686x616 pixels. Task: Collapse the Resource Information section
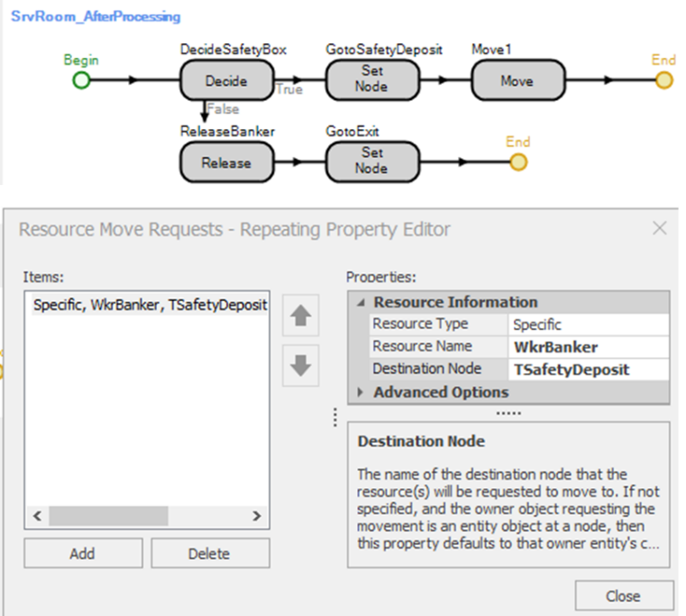361,302
